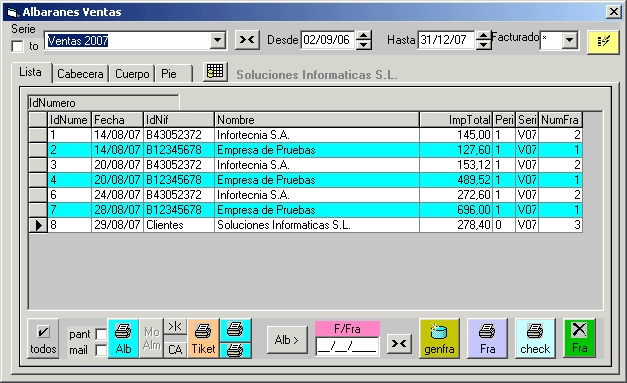Switch to the Cabecera tab
Viewport: 627px width, 383px height.
tap(80, 74)
